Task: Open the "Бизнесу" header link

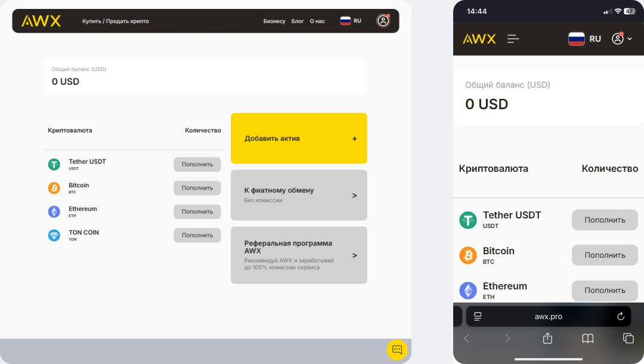Action: [x=274, y=21]
